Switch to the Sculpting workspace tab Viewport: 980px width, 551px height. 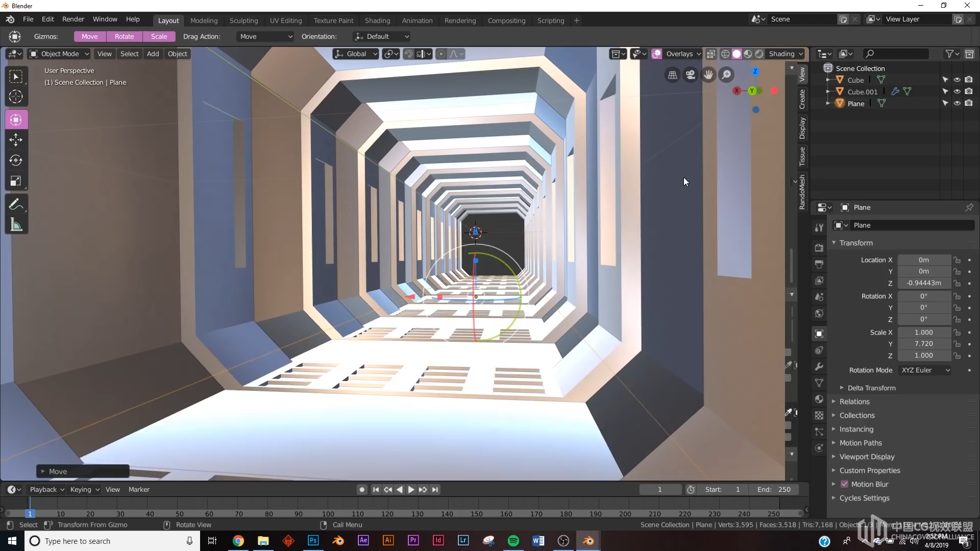click(243, 20)
